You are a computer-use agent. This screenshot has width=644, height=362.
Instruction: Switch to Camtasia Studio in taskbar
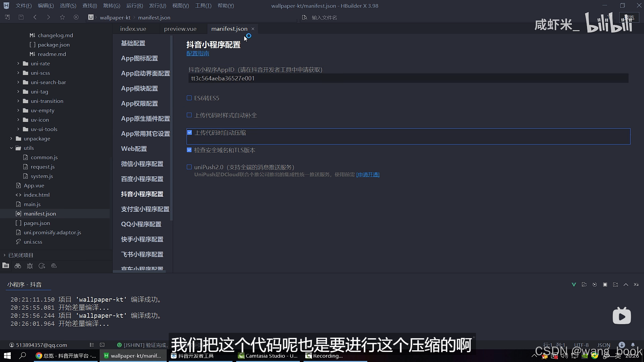tap(268, 356)
